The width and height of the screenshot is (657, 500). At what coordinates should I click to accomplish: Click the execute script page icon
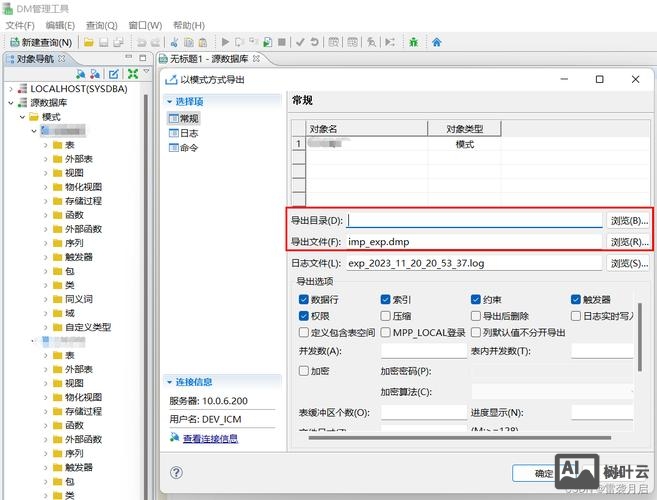click(267, 42)
